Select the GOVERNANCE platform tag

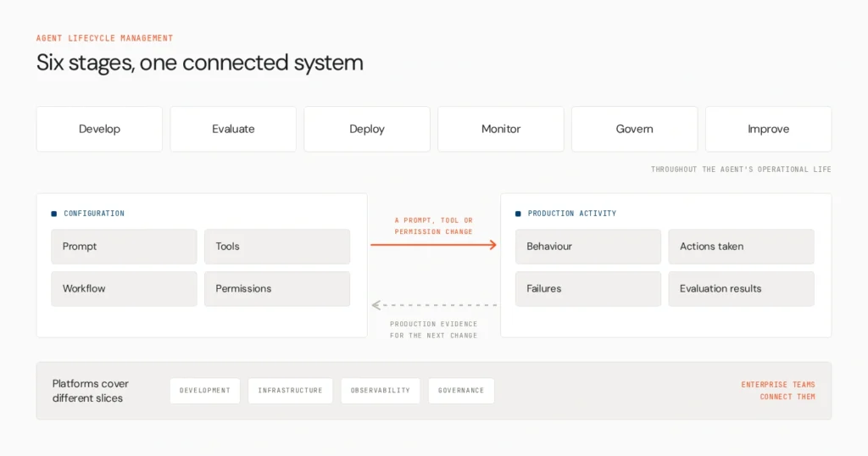[x=461, y=391]
